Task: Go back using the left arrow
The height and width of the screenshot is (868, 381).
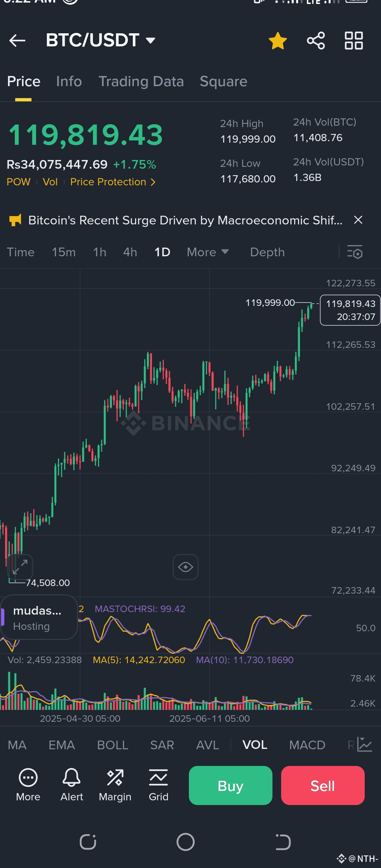Action: [17, 40]
